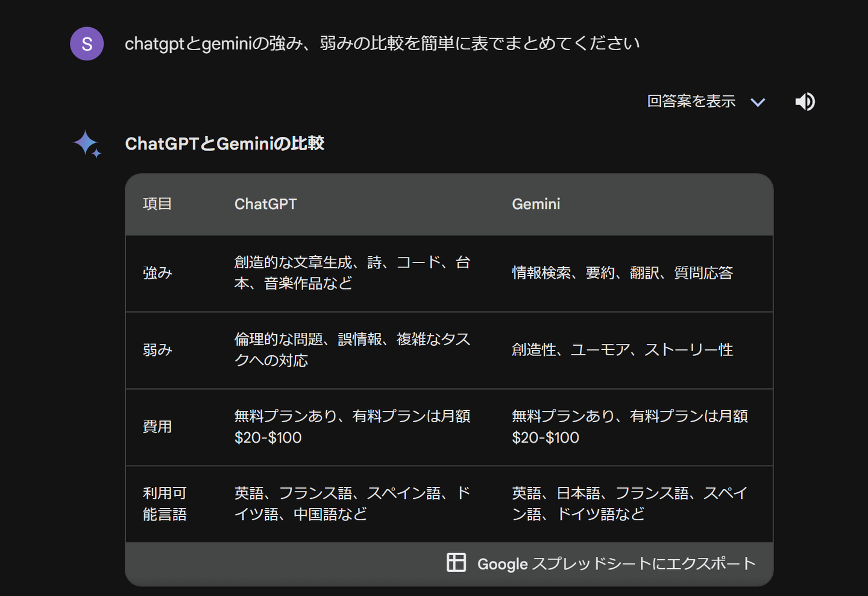Click the user prompt text about chatgptとgemini
This screenshot has width=868, height=596.
(x=382, y=43)
